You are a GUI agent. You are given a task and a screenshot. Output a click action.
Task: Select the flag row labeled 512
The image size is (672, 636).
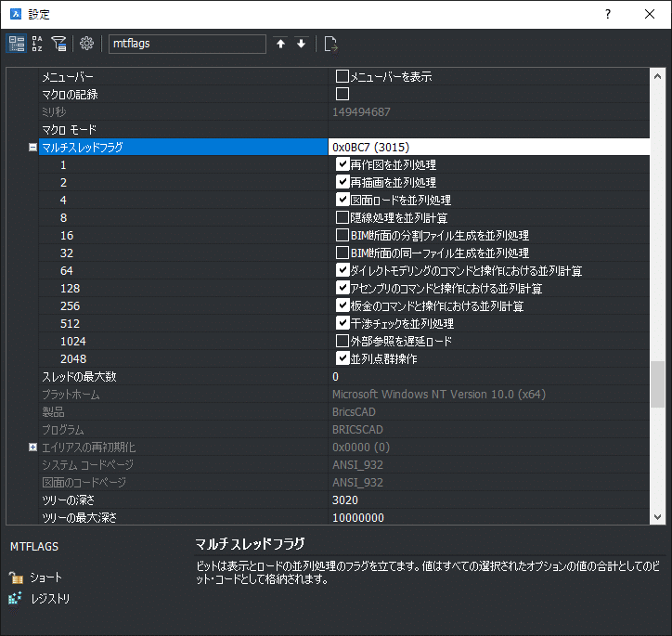pyautogui.click(x=184, y=323)
